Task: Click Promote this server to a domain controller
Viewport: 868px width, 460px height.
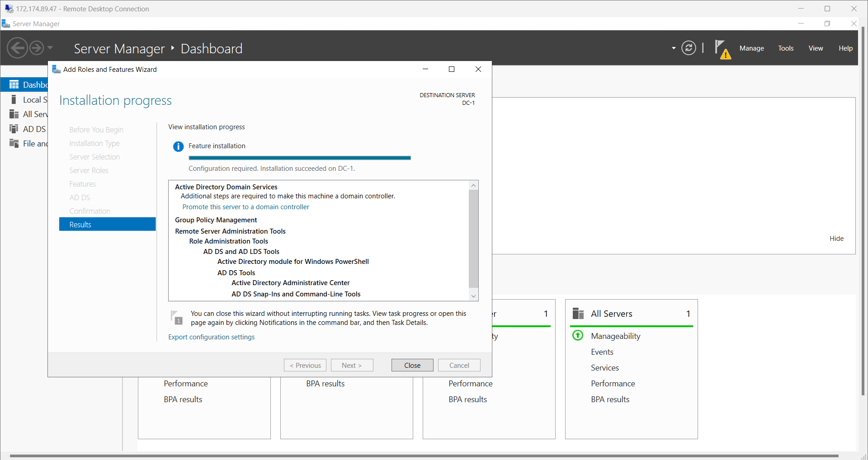Action: point(245,207)
